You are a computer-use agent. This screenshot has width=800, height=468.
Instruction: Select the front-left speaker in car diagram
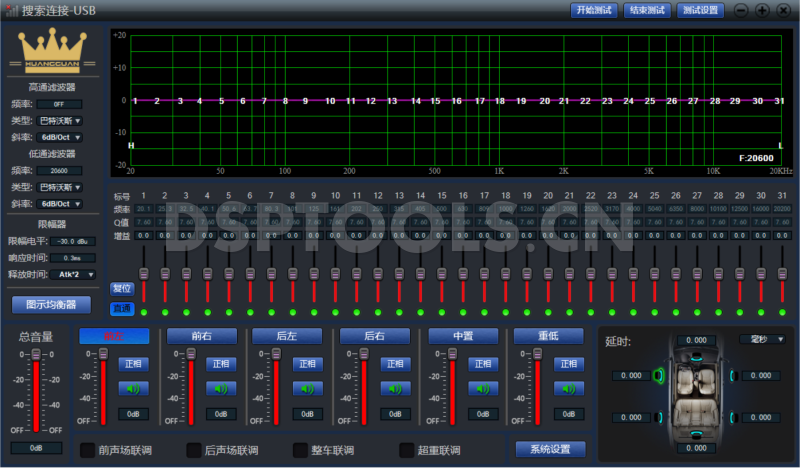tap(659, 376)
